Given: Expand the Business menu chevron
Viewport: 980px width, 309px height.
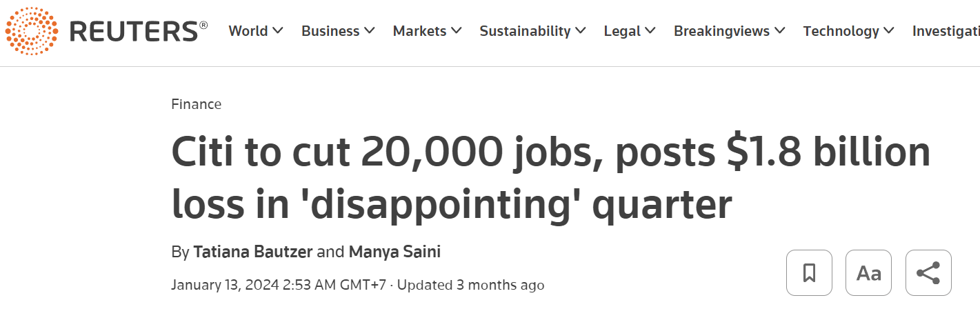Looking at the screenshot, I should [x=370, y=31].
